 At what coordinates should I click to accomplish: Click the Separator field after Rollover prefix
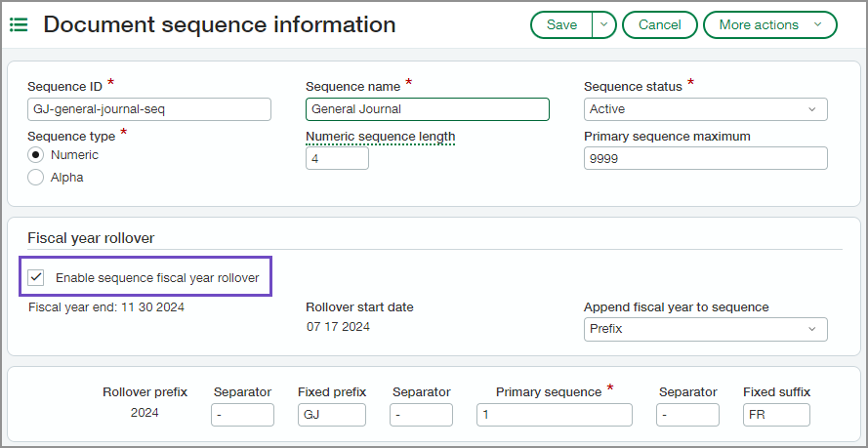coord(242,415)
